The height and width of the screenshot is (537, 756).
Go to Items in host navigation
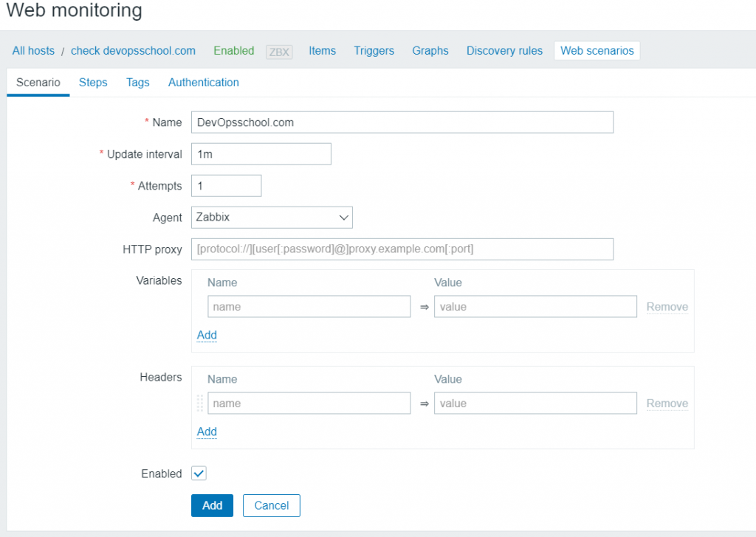pos(322,51)
